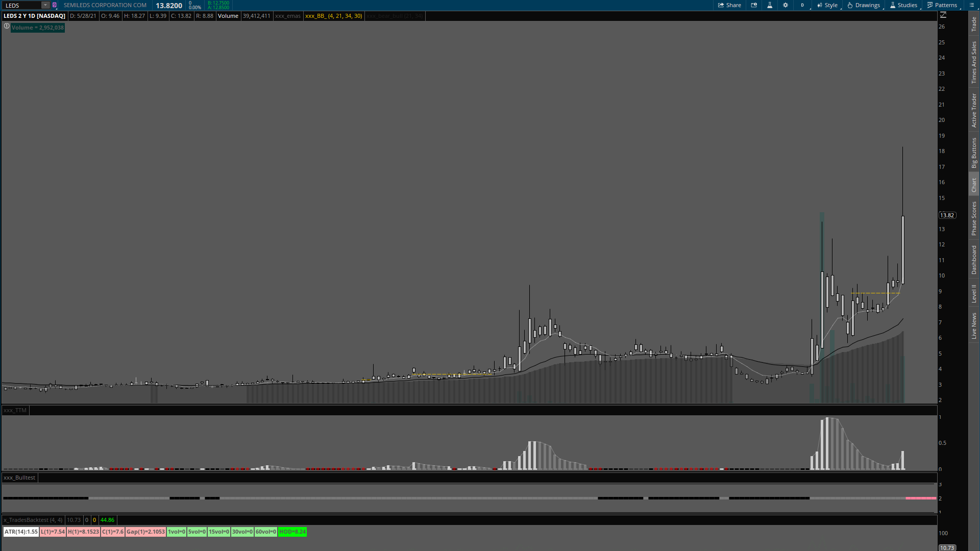Open the Patterns menu

942,5
